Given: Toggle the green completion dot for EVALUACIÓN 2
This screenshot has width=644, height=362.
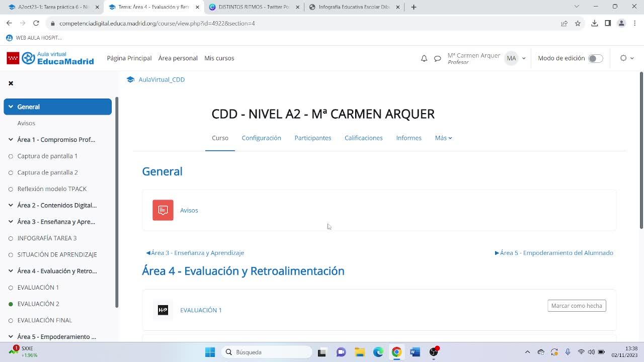Looking at the screenshot, I should coord(11,304).
